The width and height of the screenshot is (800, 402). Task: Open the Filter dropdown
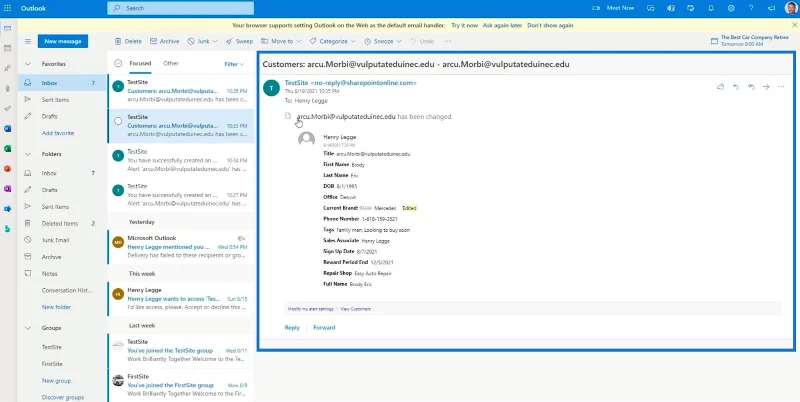coord(234,64)
